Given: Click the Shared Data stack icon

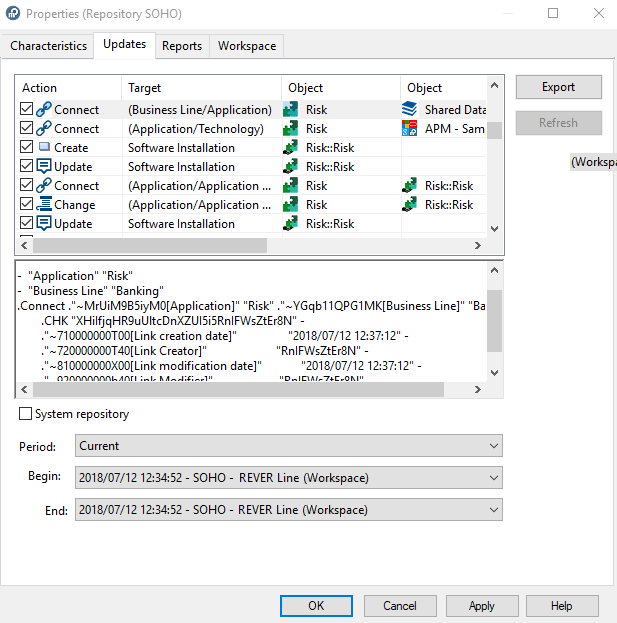Looking at the screenshot, I should coord(409,110).
